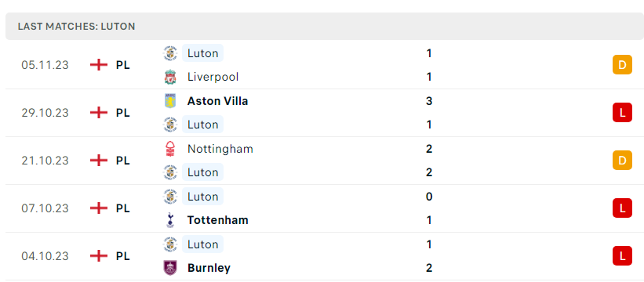Select the Last Matches: Luton header
644x282 pixels.
coord(325,26)
